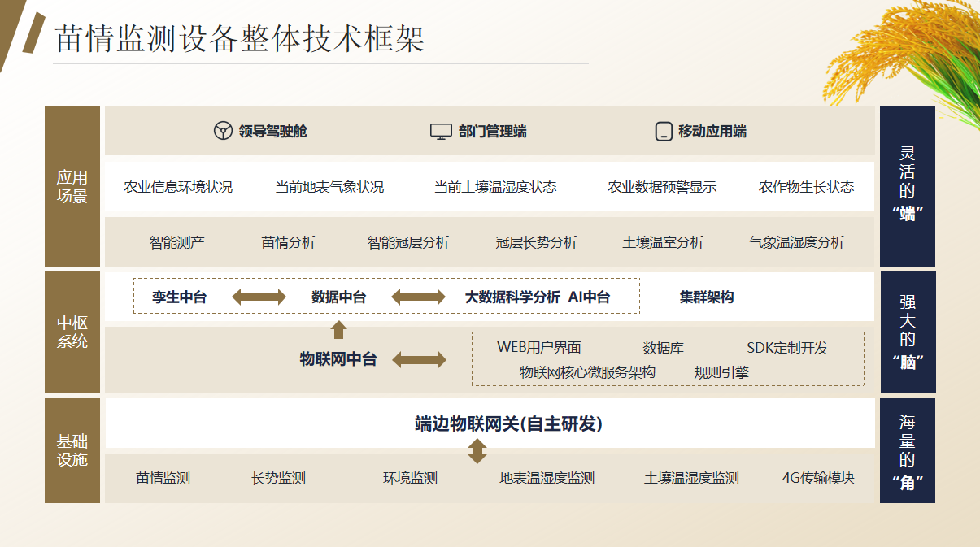This screenshot has height=547, width=980.
Task: Click the vertical double arrow below 端边物联网关
Action: [477, 449]
